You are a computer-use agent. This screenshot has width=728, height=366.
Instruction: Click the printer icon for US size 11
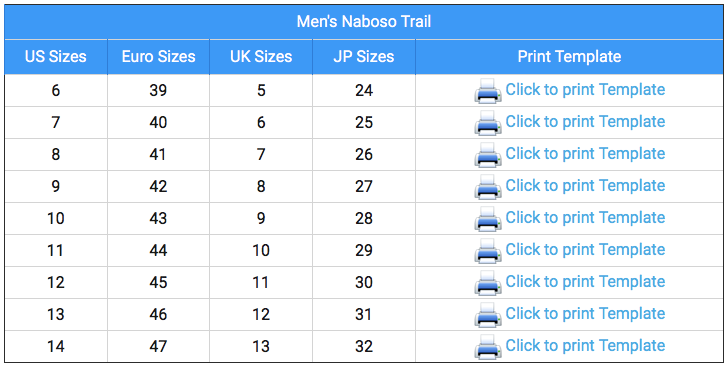(488, 251)
